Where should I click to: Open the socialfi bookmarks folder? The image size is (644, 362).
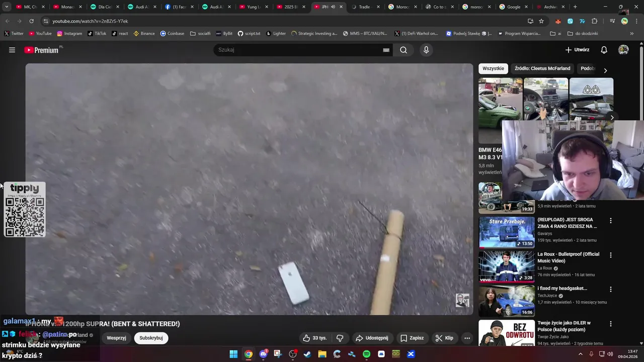click(200, 34)
